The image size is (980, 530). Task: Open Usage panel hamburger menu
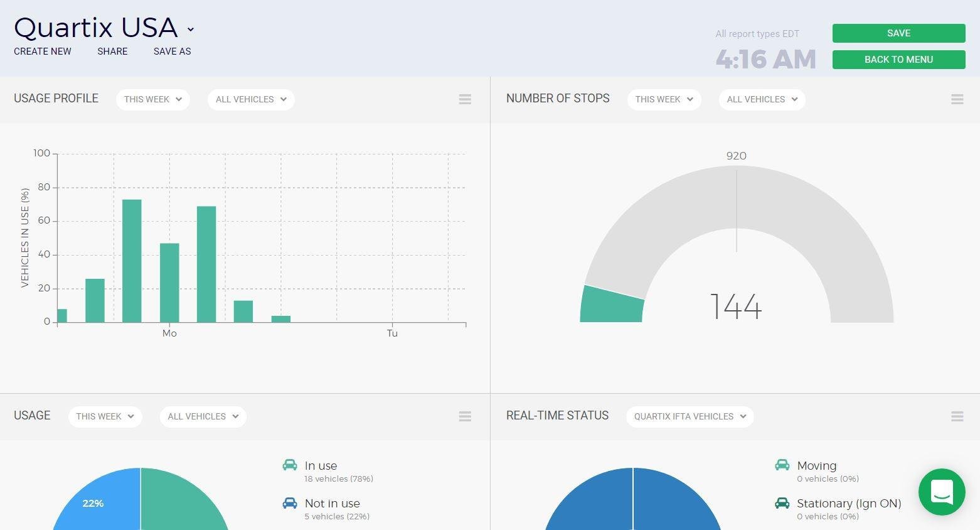coord(465,416)
